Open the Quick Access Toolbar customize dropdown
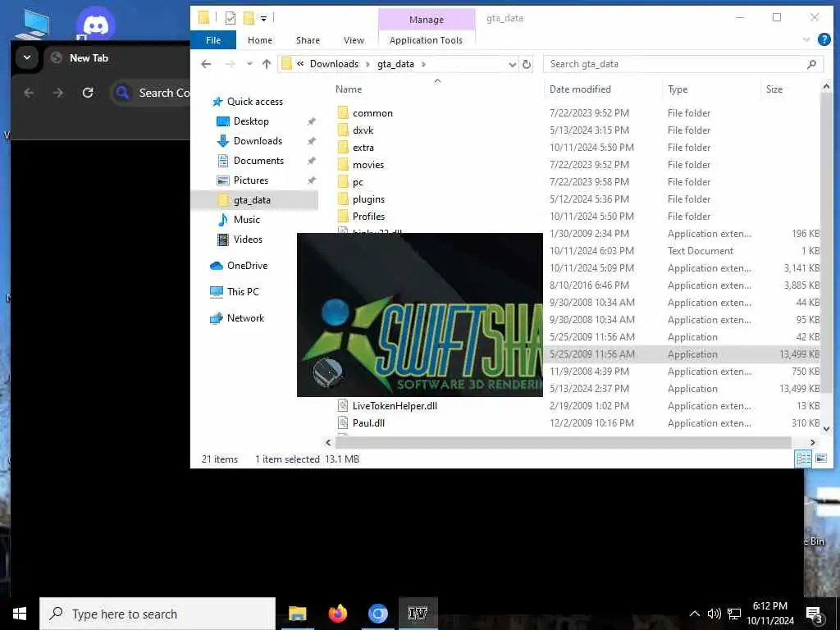Image resolution: width=840 pixels, height=630 pixels. tap(263, 19)
